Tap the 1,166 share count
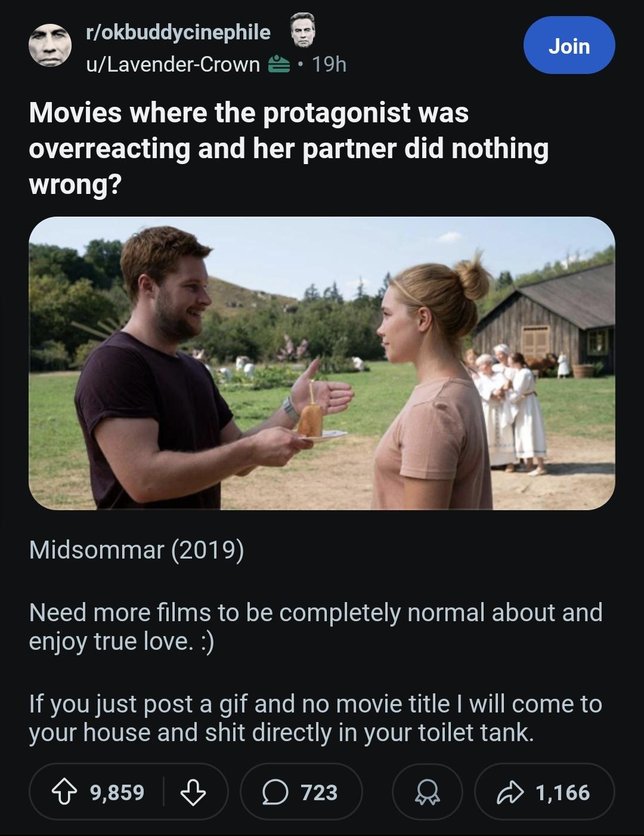This screenshot has height=836, width=644. tap(562, 793)
